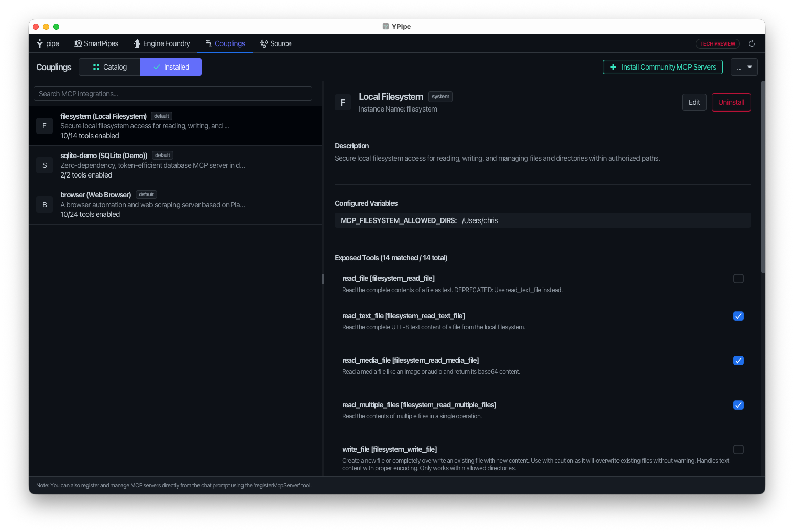Screen dimensions: 794x532
Task: Click the large F Local Filesystem icon
Action: pos(343,103)
